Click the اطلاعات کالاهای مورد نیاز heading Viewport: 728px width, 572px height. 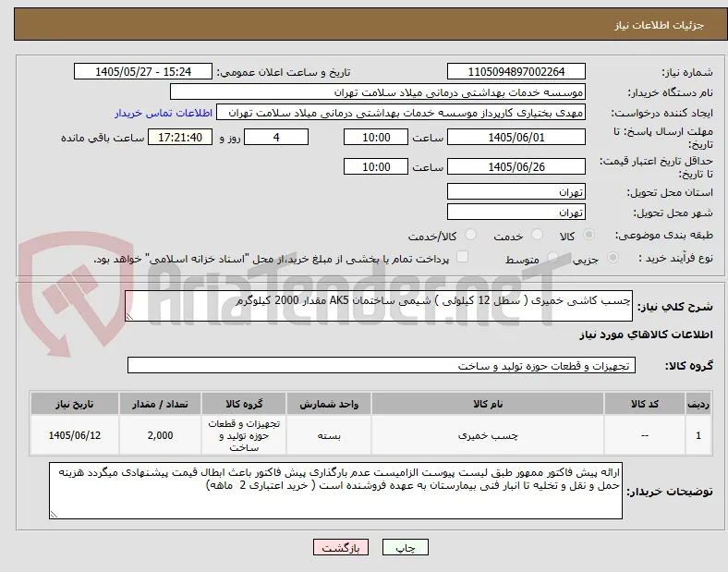click(x=646, y=335)
